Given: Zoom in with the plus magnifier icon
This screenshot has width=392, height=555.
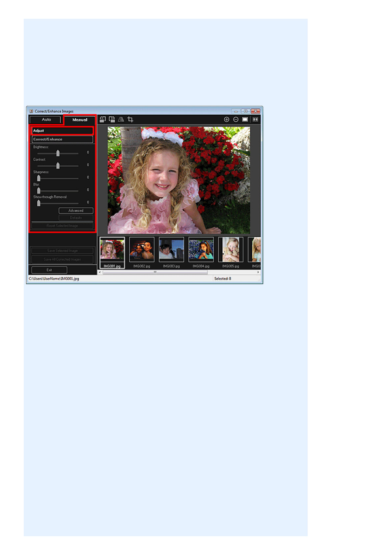Looking at the screenshot, I should point(227,119).
